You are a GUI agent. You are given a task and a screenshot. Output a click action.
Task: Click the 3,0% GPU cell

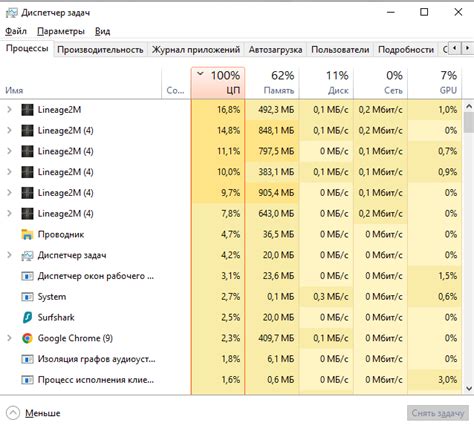tap(435, 380)
